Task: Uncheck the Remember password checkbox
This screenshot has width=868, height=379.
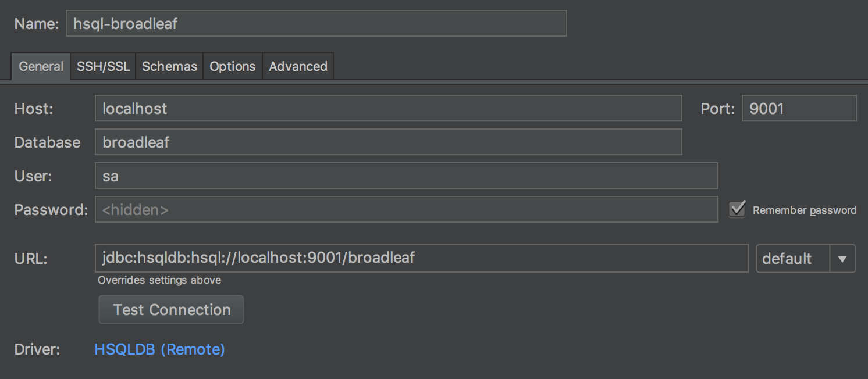Action: pos(737,209)
